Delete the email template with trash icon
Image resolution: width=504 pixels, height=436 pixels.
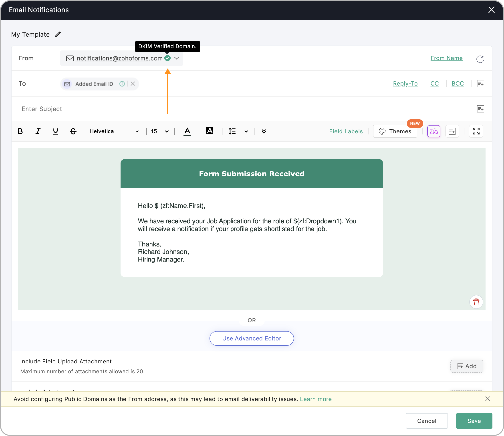pos(476,302)
